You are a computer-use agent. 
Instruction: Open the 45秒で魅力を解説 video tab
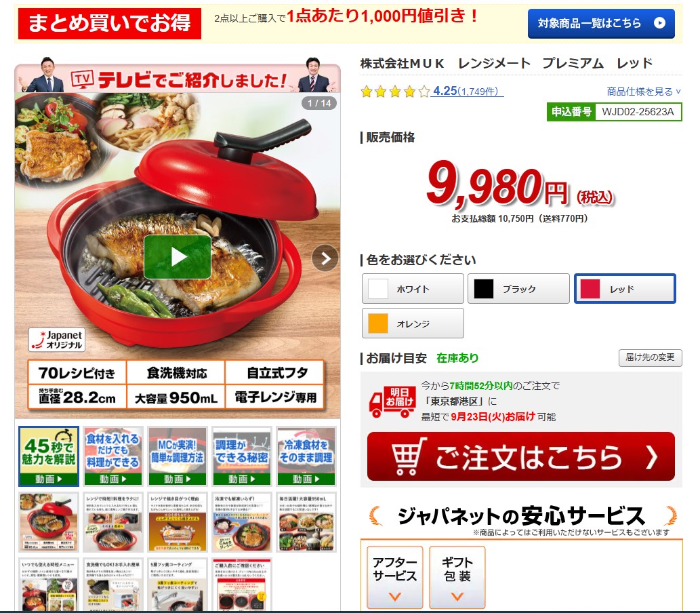(49, 456)
